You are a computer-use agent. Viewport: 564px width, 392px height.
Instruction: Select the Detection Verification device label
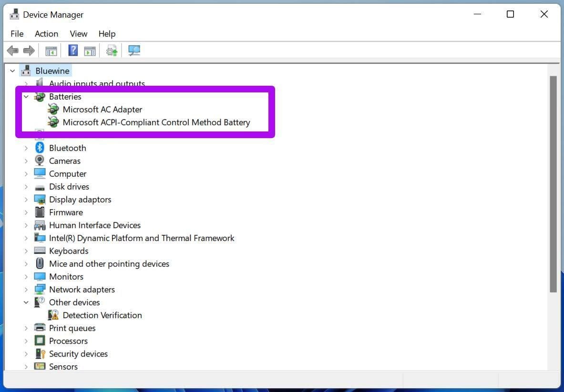pos(102,315)
